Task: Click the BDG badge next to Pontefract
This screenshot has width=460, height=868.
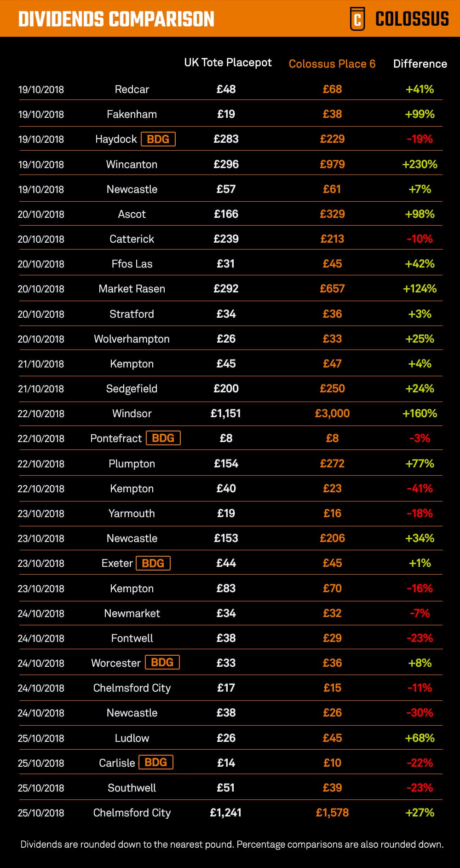Action: (163, 438)
